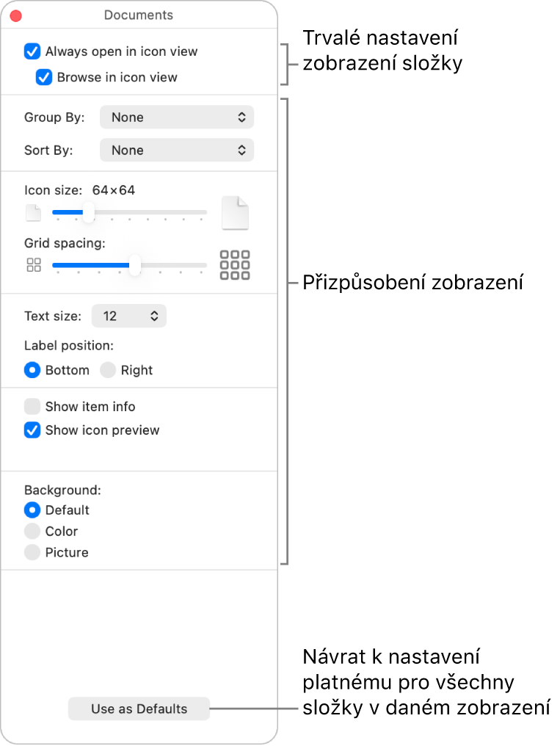The height and width of the screenshot is (746, 560).
Task: Click the large grid icon beside Grid spacing
Action: 235,265
